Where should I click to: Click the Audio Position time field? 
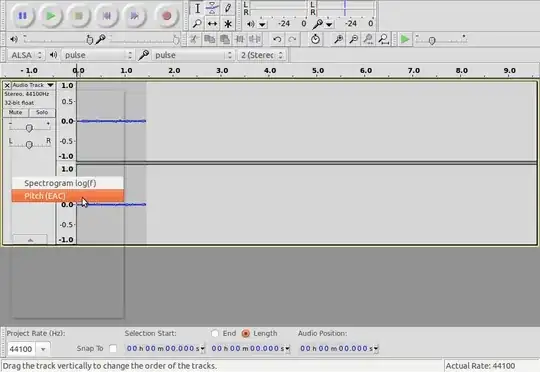[336, 349]
